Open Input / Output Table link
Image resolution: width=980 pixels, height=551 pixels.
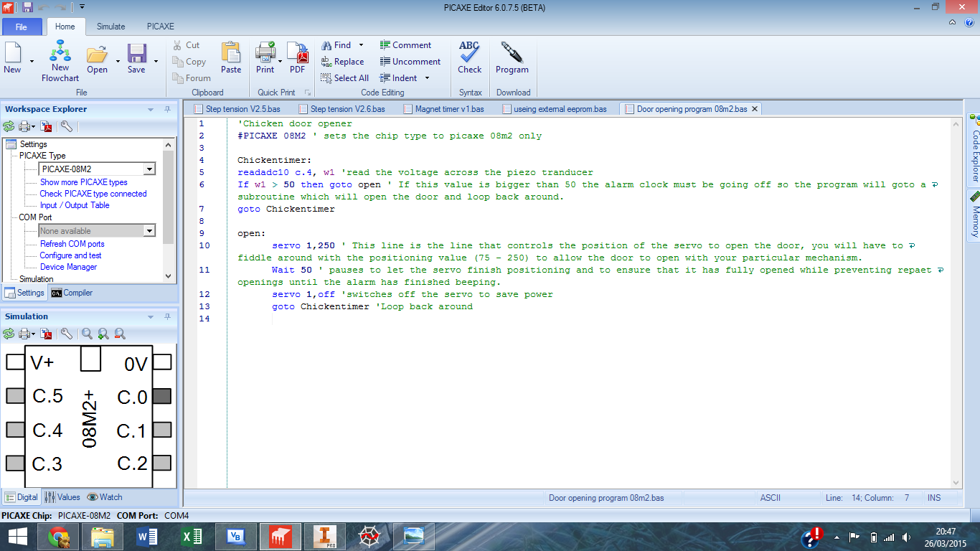pos(75,205)
